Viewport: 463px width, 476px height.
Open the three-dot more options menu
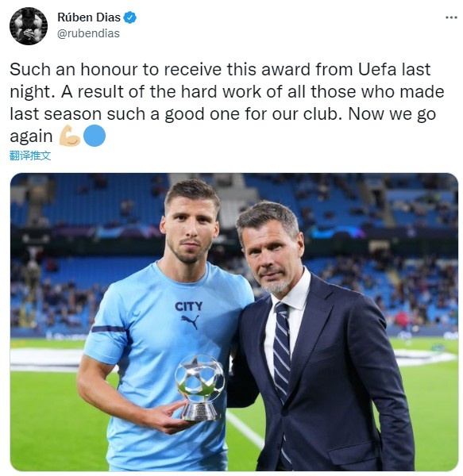pos(451,17)
